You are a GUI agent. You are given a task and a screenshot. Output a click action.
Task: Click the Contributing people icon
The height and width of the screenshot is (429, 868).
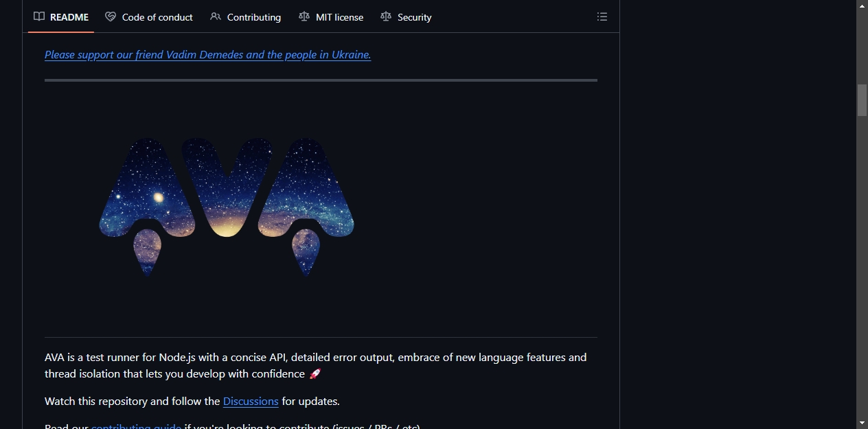pyautogui.click(x=216, y=16)
